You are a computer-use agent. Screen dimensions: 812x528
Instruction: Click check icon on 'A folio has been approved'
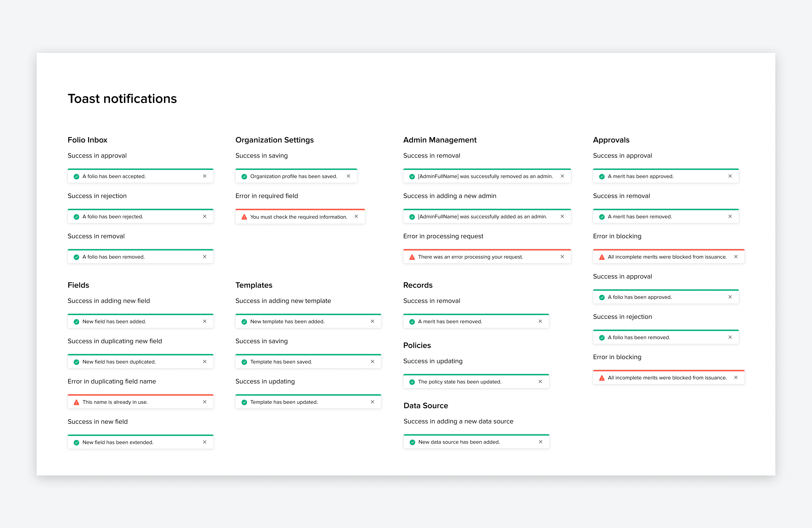click(x=602, y=297)
